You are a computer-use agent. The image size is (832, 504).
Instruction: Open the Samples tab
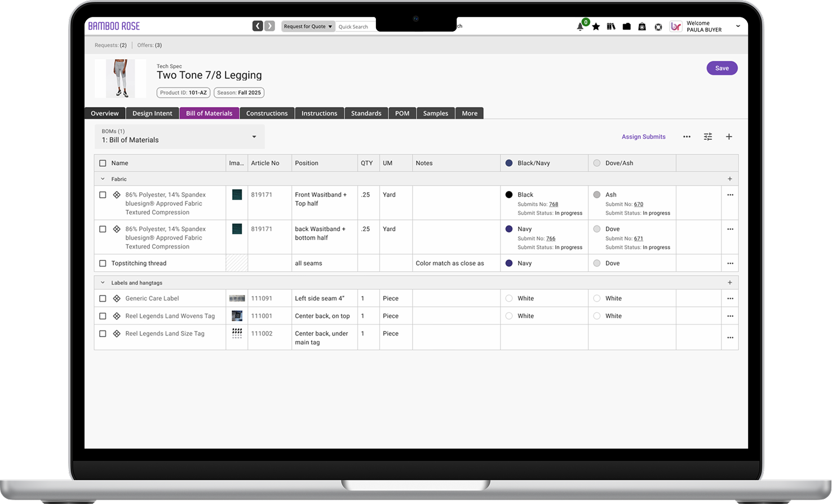point(436,113)
